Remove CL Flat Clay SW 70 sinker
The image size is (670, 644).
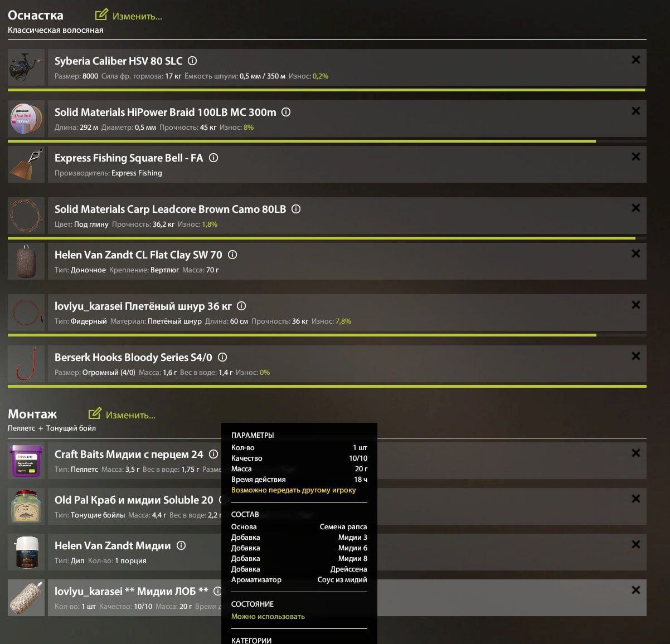pyautogui.click(x=635, y=253)
